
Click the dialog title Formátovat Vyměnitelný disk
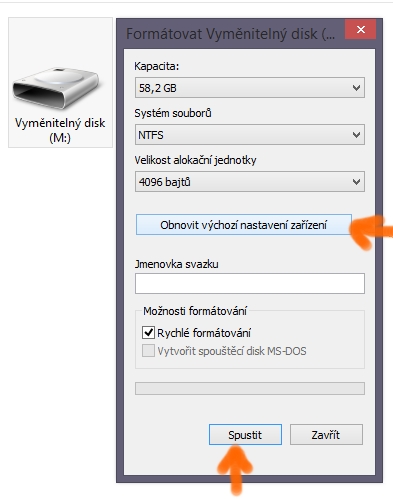pyautogui.click(x=230, y=34)
